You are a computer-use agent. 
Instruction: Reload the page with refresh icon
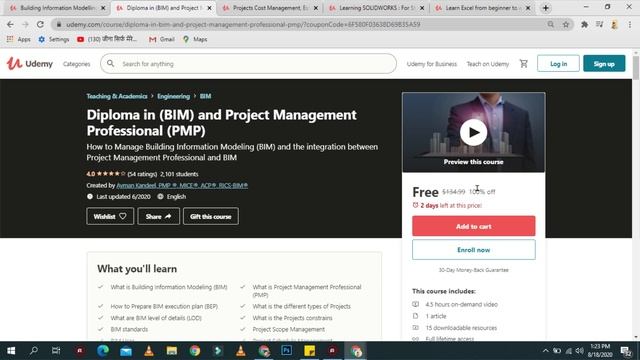click(40, 24)
